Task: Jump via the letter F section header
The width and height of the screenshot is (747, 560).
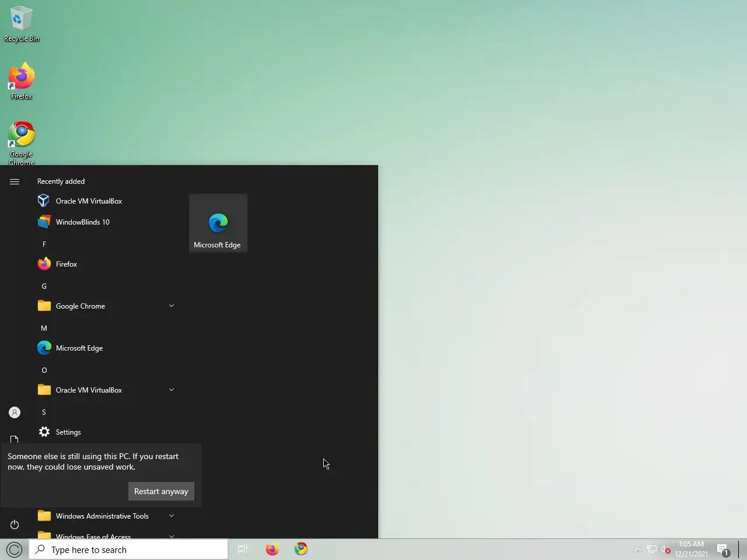Action: coord(44,244)
